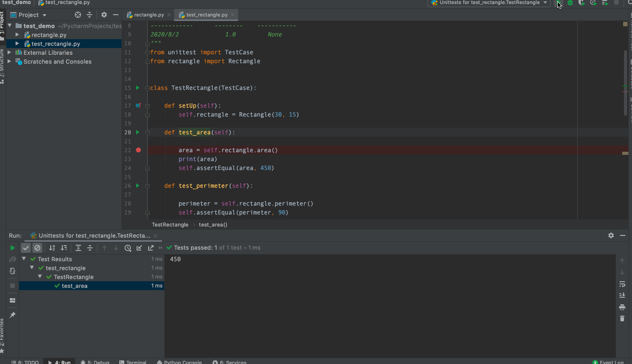Viewport: 632px width, 364px height.
Task: Open the 8: Services tool window
Action: [229, 362]
